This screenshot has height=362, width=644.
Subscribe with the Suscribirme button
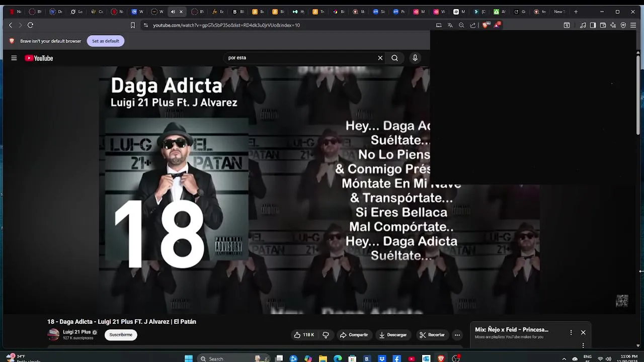[x=121, y=335]
